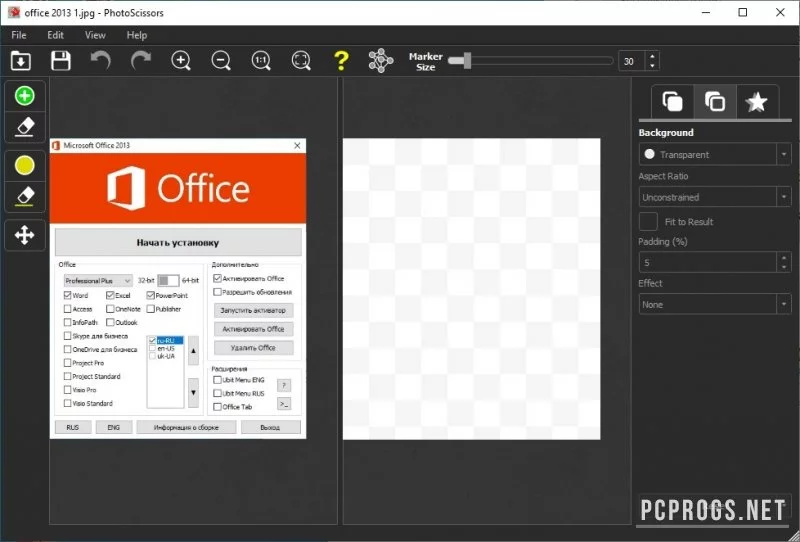
Task: Toggle the 32-bit 64-bit switch
Action: (168, 281)
